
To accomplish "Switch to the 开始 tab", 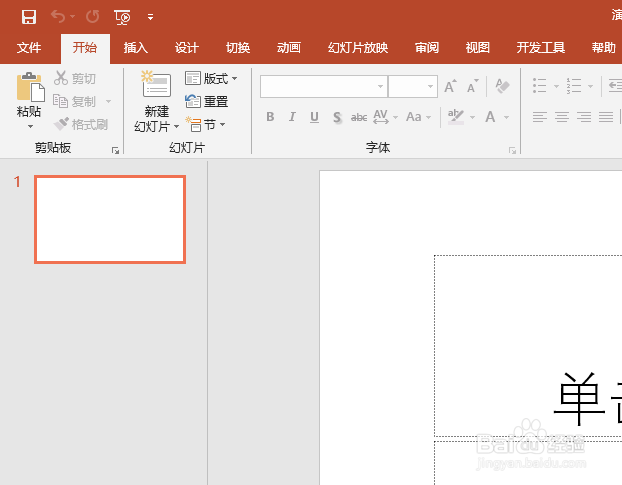I will tap(85, 48).
